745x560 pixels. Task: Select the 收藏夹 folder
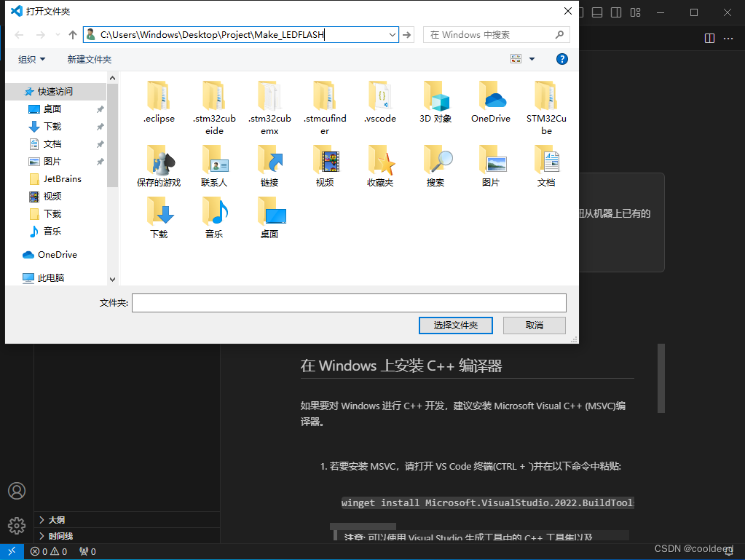380,166
